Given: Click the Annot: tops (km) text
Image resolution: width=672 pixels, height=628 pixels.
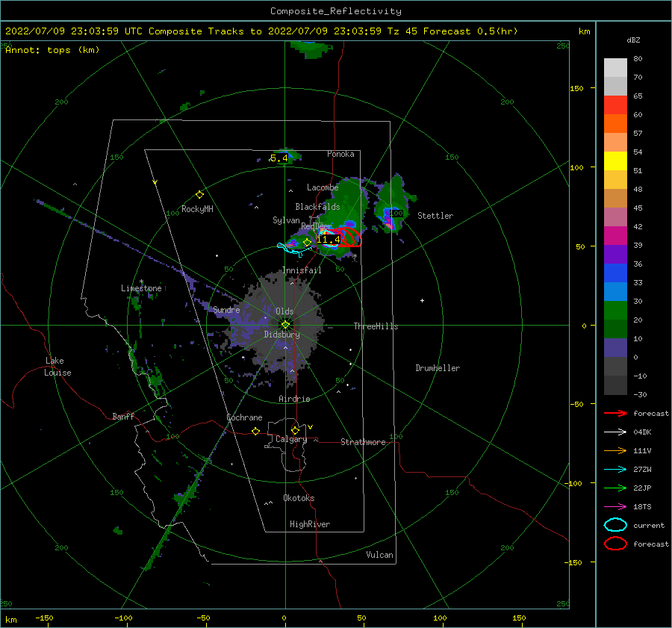Looking at the screenshot, I should [x=52, y=50].
